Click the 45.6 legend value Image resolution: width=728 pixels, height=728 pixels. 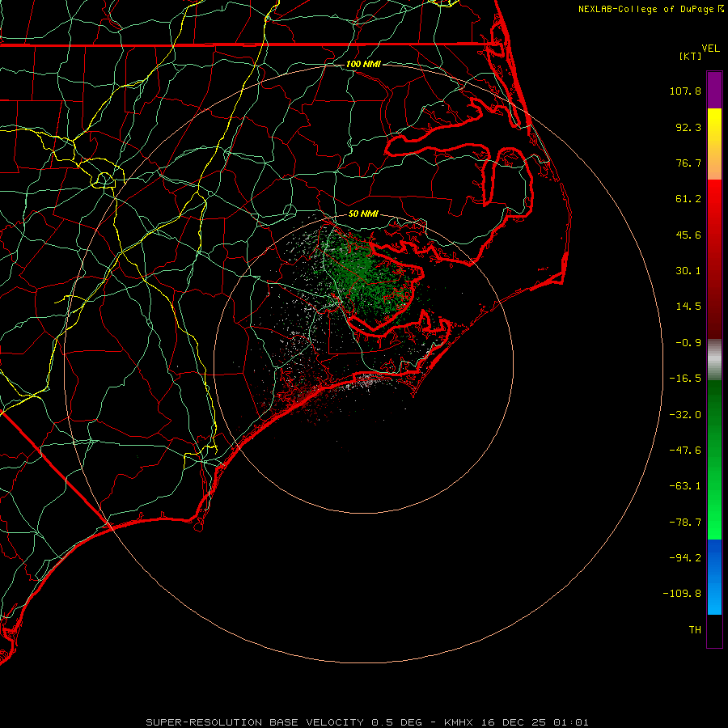(x=688, y=235)
